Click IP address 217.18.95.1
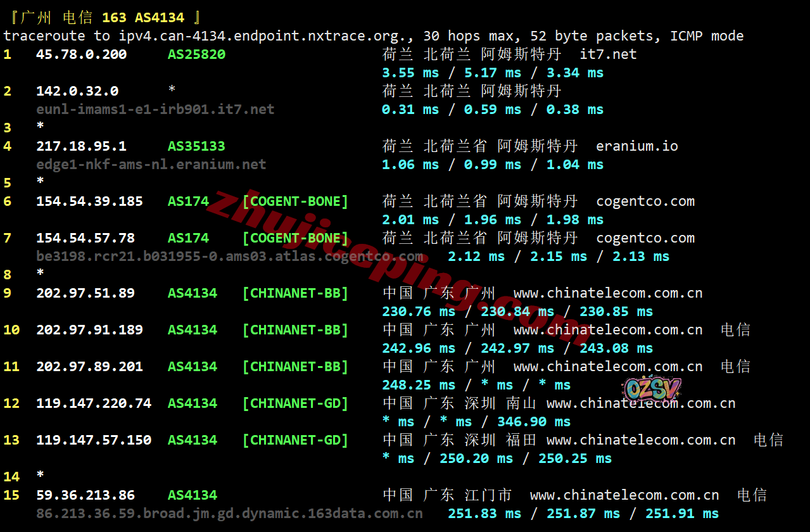Image resolution: width=810 pixels, height=532 pixels. coord(81,146)
